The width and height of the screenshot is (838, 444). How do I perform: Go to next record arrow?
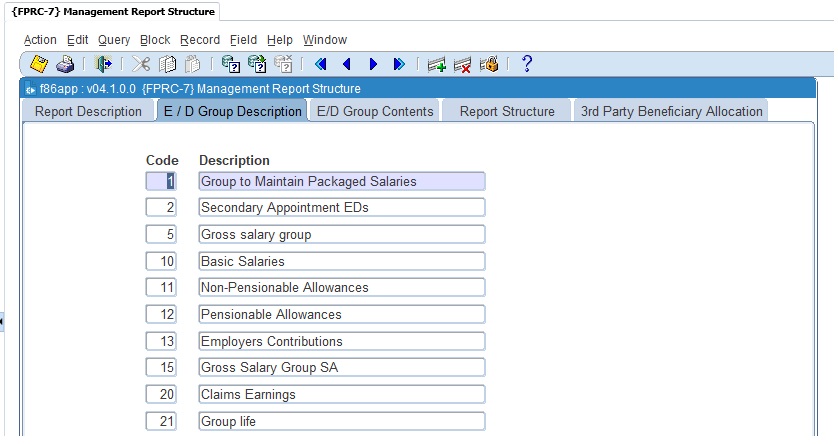coord(373,64)
